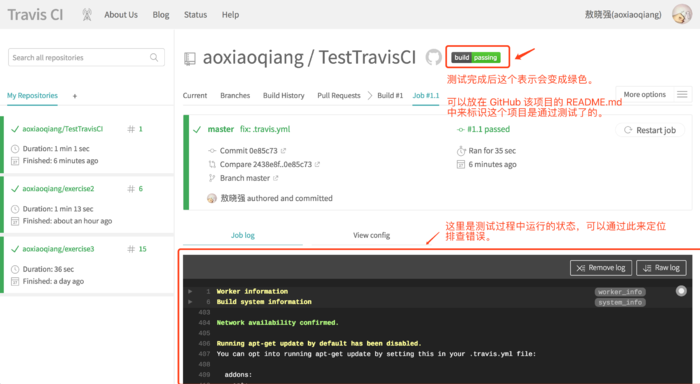The width and height of the screenshot is (700, 384).
Task: Click the stopwatch icon beside Ran for 35 sec
Action: pyautogui.click(x=461, y=151)
